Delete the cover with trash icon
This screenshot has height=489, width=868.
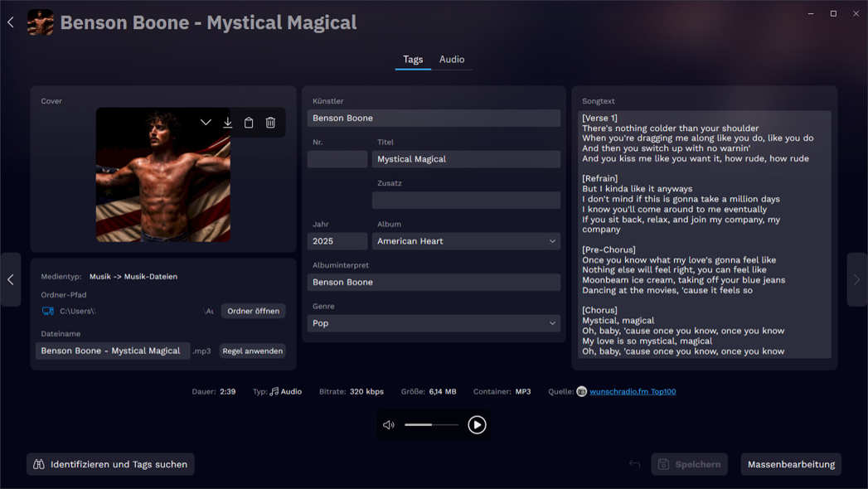270,123
